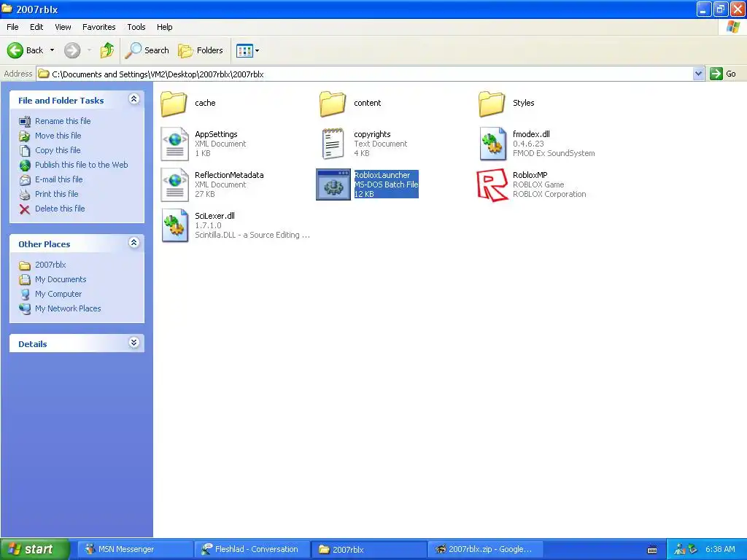
Task: Select the RobloxLauncher batch file icon
Action: (x=333, y=184)
